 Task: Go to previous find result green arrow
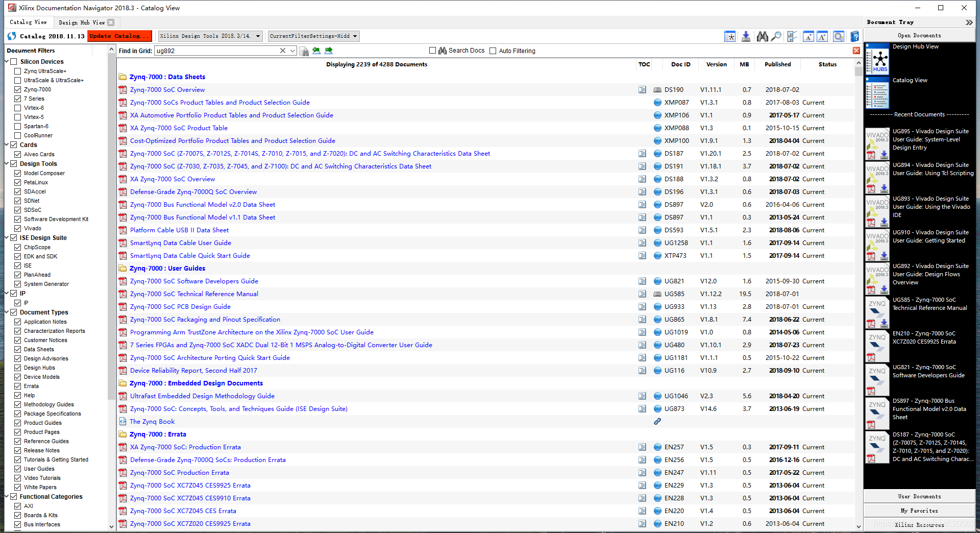(316, 51)
